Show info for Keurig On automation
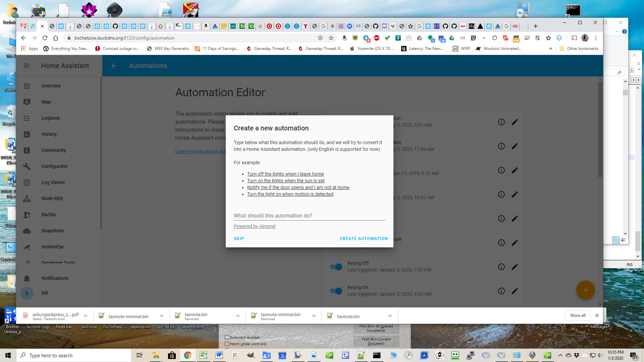 tap(501, 291)
